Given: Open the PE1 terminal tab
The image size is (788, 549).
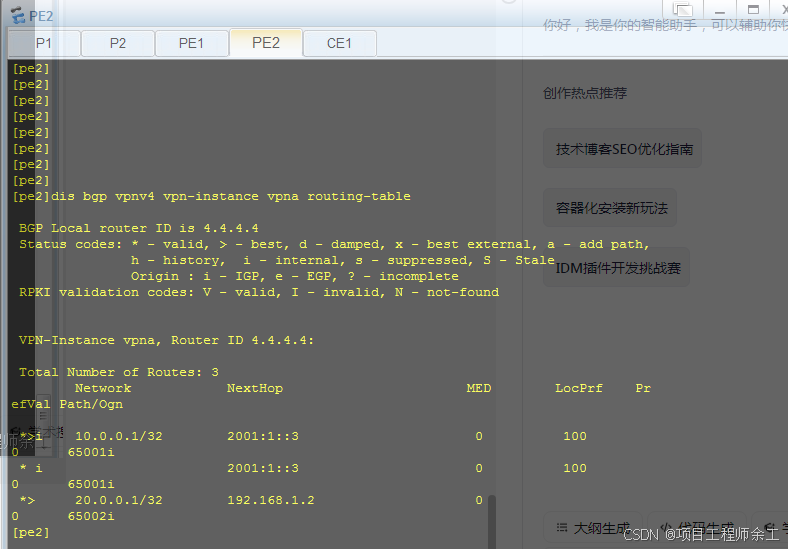Looking at the screenshot, I should 191,43.
